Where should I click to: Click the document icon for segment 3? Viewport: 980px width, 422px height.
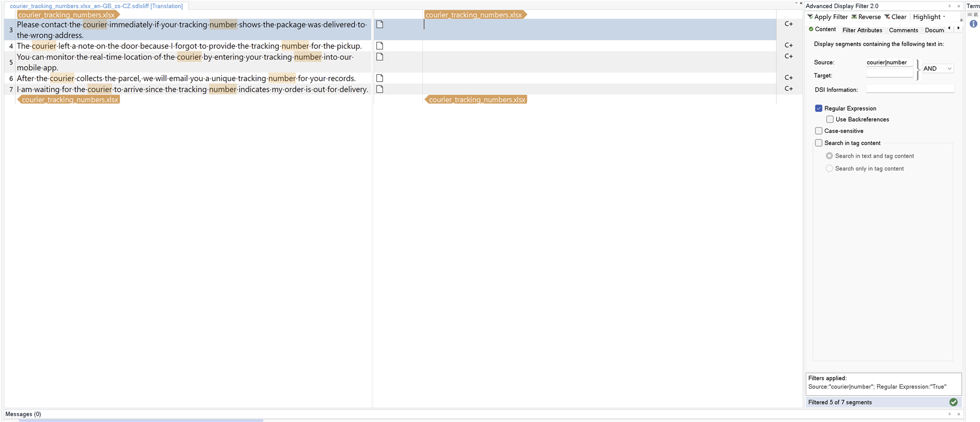pyautogui.click(x=380, y=25)
